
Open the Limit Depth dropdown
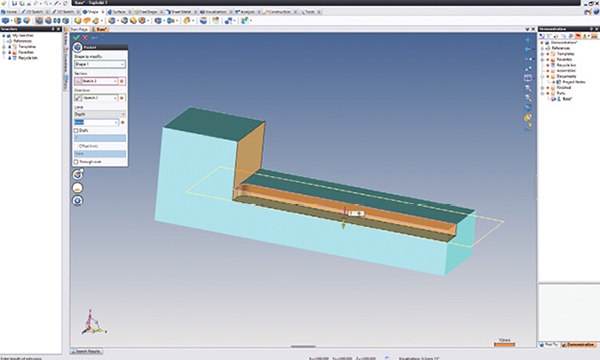coord(123,114)
